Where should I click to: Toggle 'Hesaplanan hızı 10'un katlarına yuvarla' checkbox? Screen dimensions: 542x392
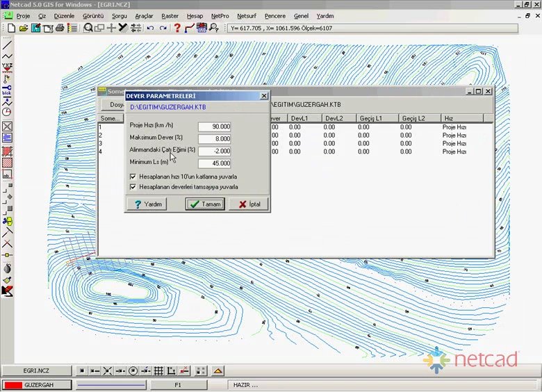[133, 177]
